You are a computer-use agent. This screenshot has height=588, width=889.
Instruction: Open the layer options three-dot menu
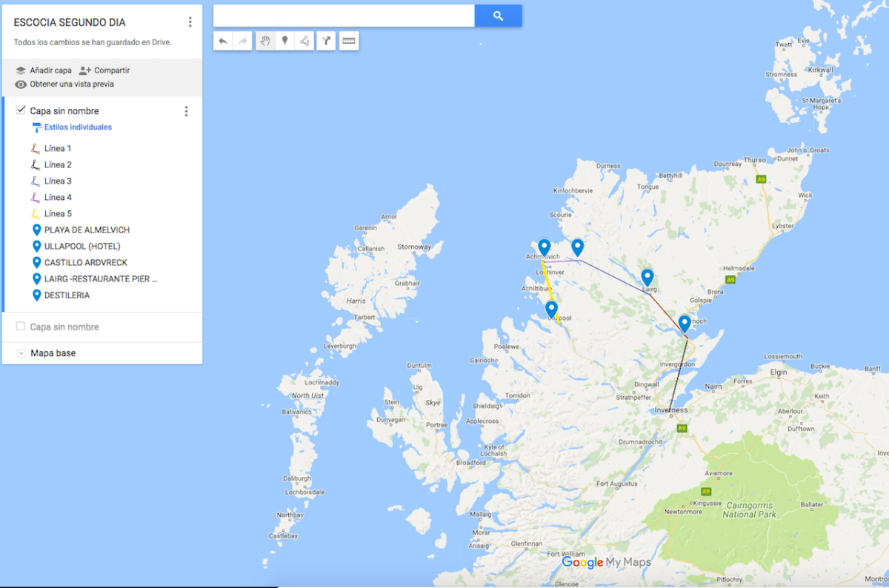(186, 111)
